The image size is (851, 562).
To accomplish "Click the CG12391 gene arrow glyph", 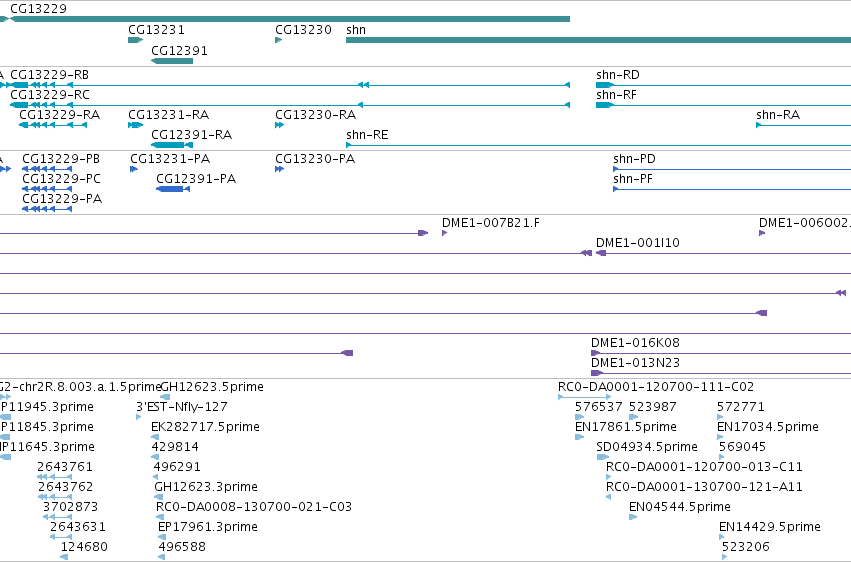I will 172,61.
